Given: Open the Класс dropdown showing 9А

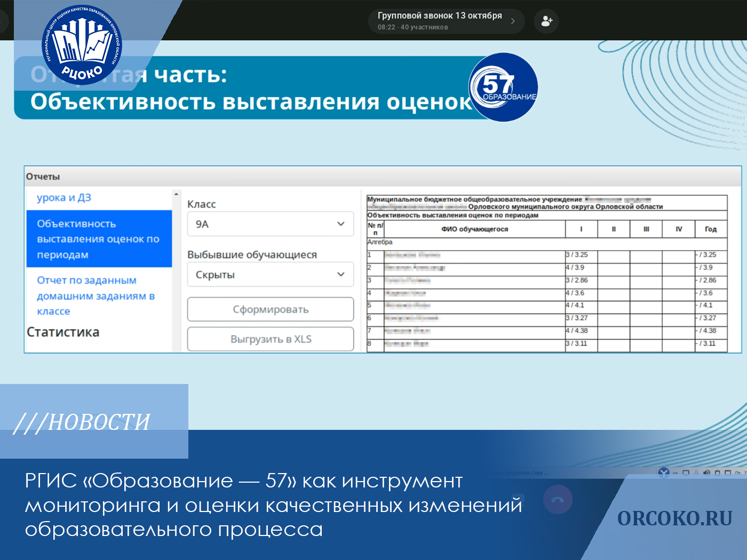Looking at the screenshot, I should pos(270,224).
